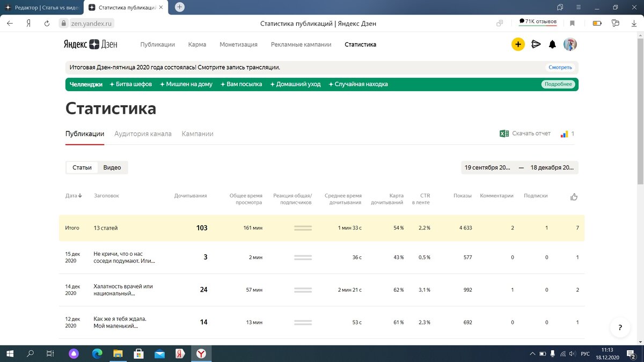Open browser bookmarks collections icon
644x362 pixels.
tap(560, 7)
